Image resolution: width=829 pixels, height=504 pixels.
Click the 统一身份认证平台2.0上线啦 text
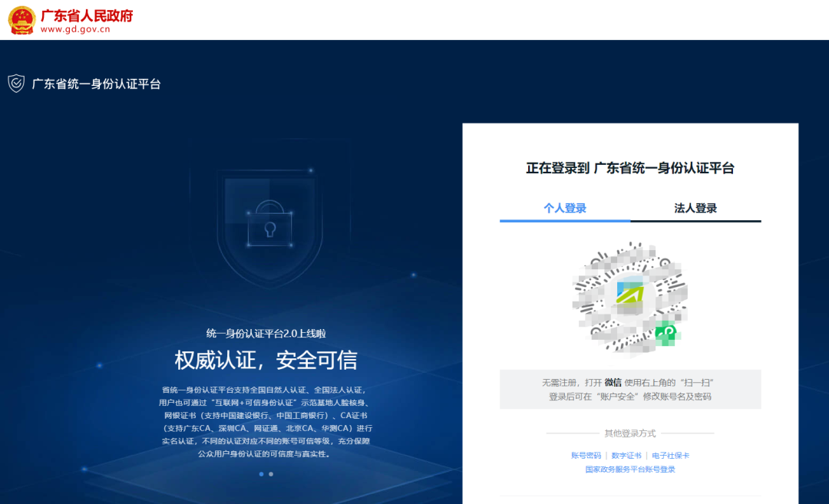point(266,334)
